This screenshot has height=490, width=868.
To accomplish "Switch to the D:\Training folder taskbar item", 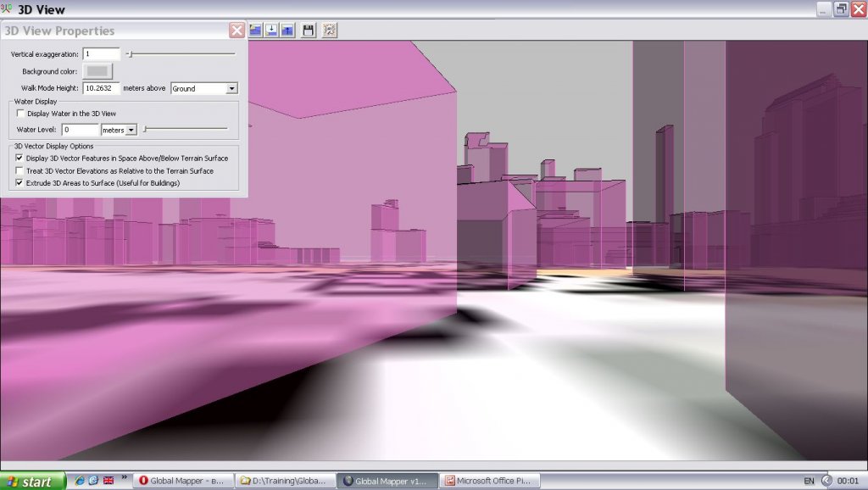I will (285, 481).
